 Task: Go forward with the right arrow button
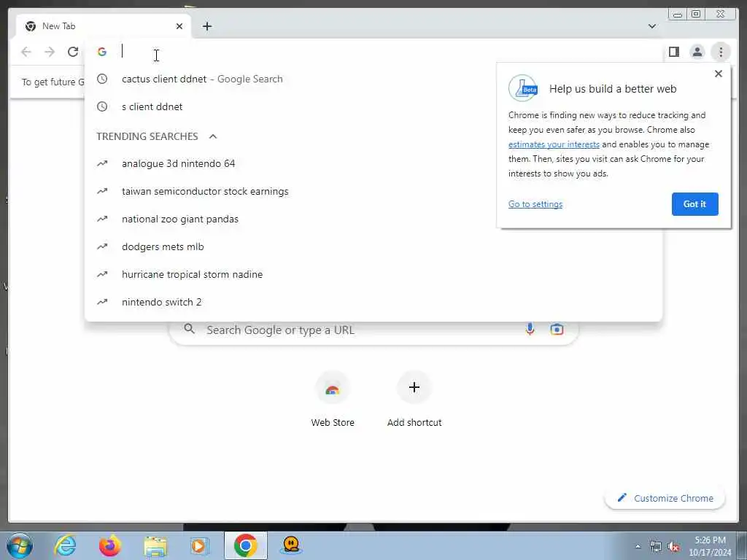click(x=50, y=52)
